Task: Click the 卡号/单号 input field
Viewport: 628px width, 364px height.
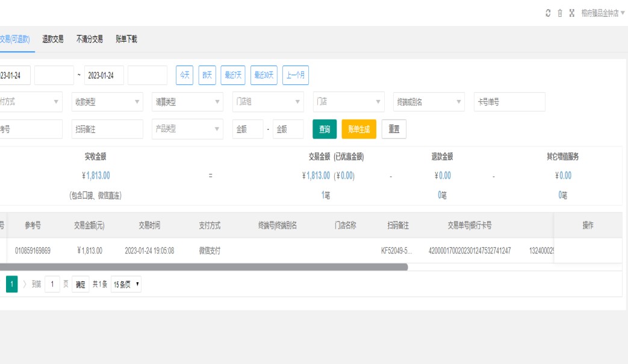Action: pyautogui.click(x=509, y=102)
